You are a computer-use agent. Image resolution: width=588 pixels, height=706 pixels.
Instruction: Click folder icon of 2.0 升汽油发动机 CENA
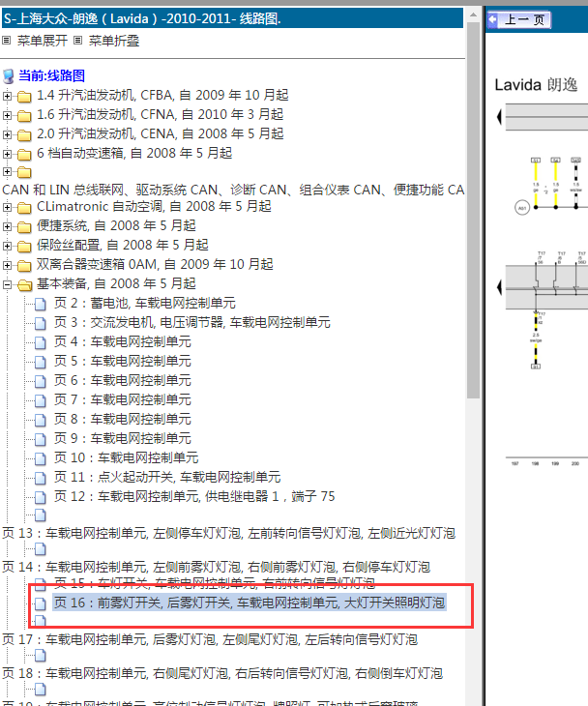pos(24,135)
